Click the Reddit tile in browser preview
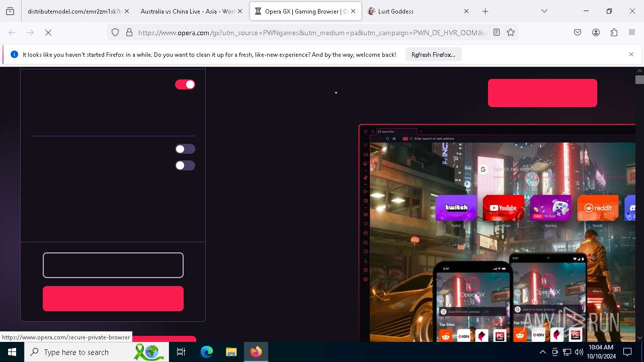The width and height of the screenshot is (644, 362). point(598,208)
